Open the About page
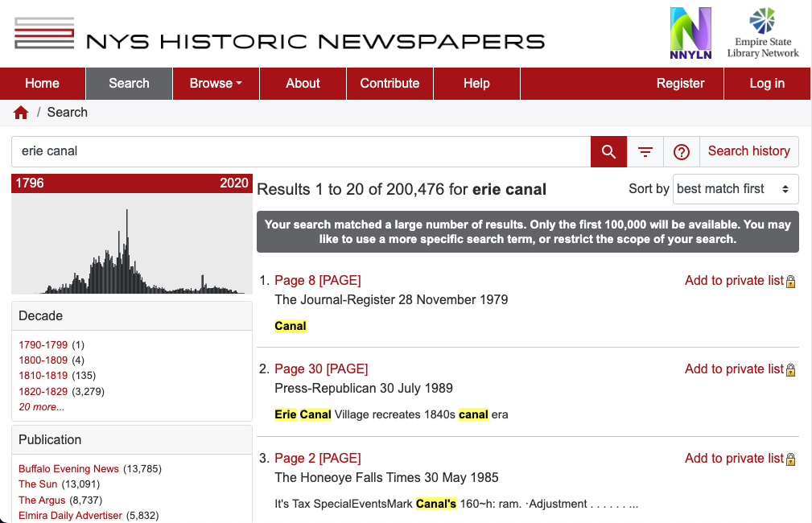812x523 pixels. click(303, 84)
